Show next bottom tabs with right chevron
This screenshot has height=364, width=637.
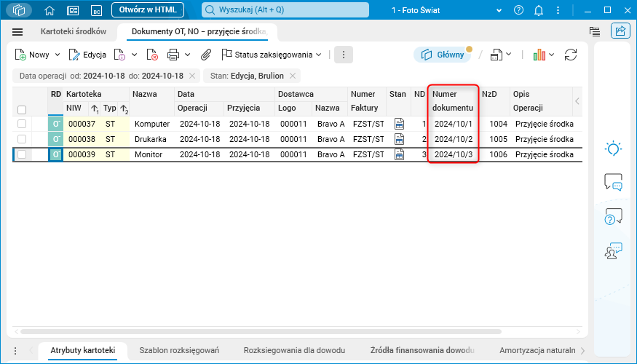(x=582, y=351)
